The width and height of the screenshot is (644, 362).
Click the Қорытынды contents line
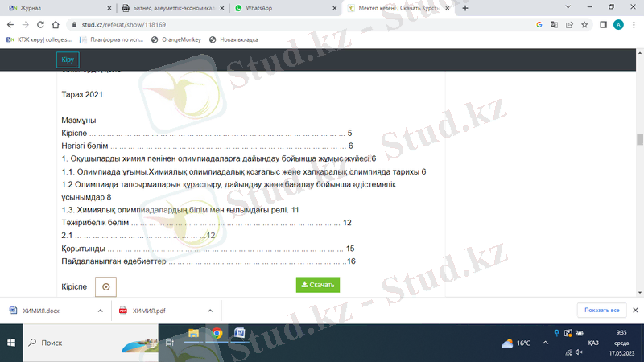[x=208, y=249]
